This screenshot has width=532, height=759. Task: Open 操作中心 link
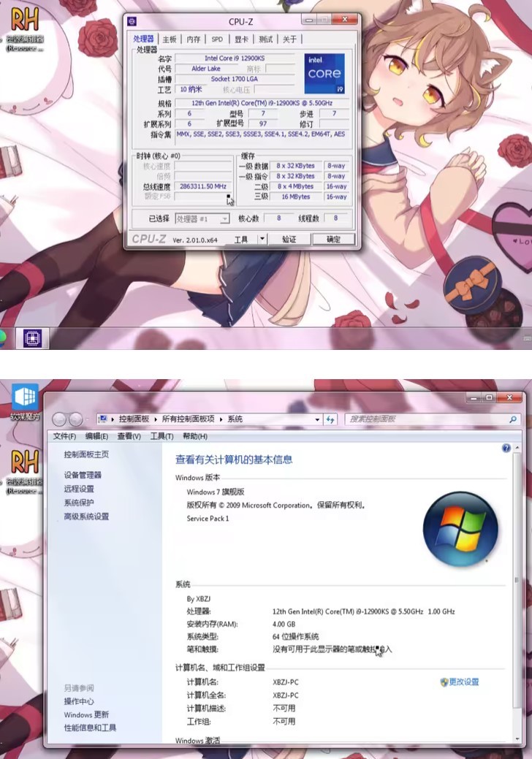pos(79,701)
